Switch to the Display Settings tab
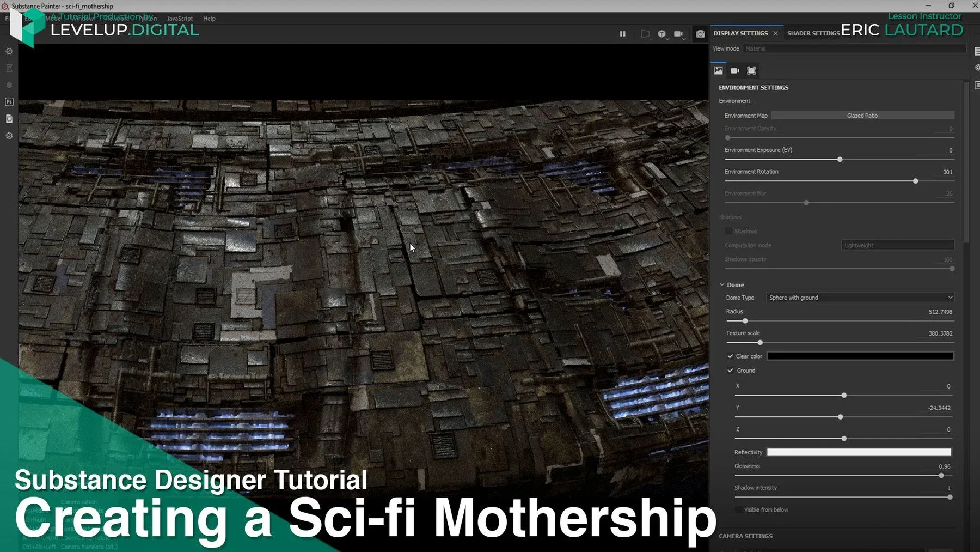 [x=740, y=33]
